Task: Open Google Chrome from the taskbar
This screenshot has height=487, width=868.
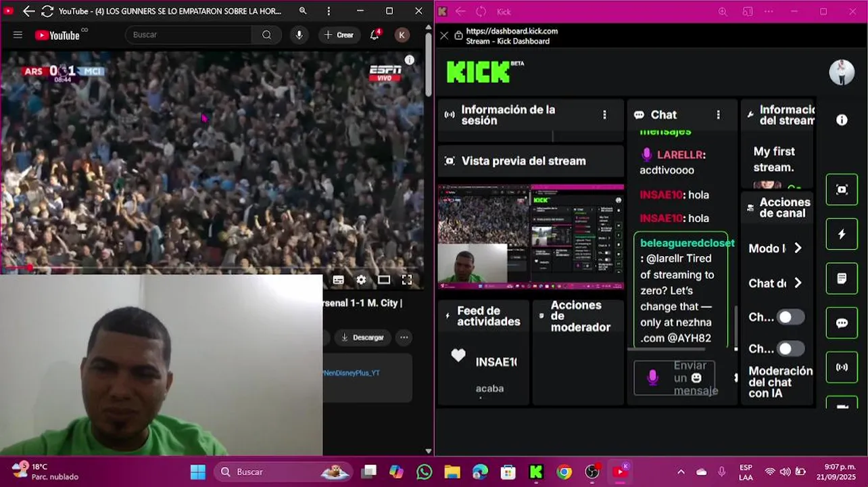Action: click(x=564, y=471)
